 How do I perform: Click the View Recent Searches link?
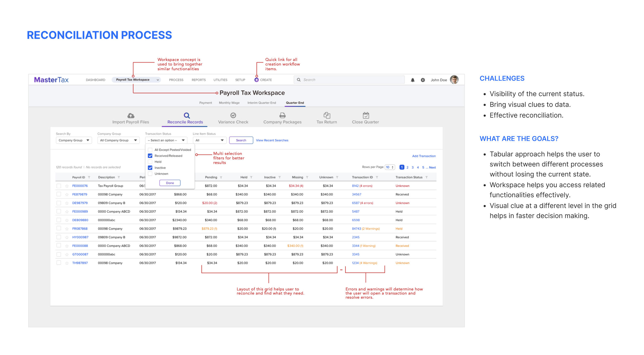(272, 140)
